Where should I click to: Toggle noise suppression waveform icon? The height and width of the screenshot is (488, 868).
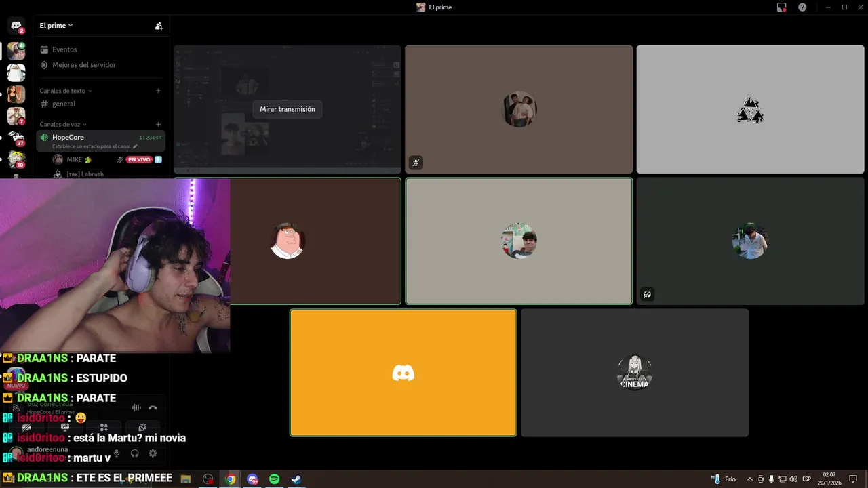[x=136, y=407]
